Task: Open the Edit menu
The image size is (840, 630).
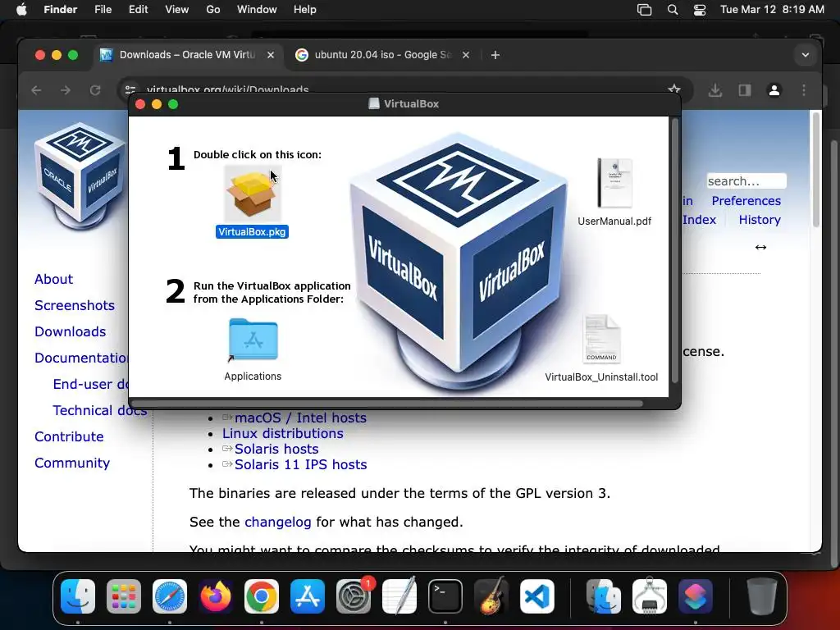Action: [138, 10]
